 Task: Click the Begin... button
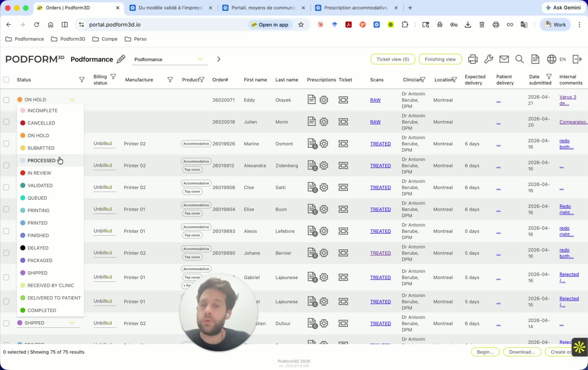pyautogui.click(x=485, y=352)
